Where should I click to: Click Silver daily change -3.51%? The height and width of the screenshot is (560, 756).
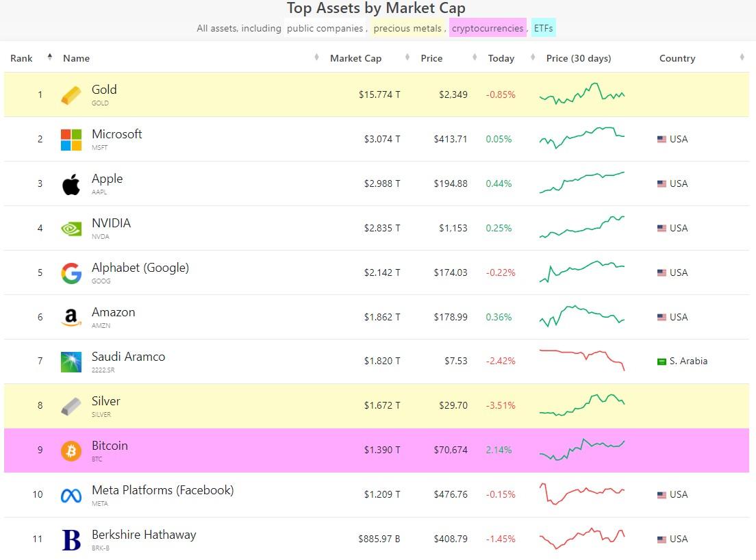click(501, 405)
